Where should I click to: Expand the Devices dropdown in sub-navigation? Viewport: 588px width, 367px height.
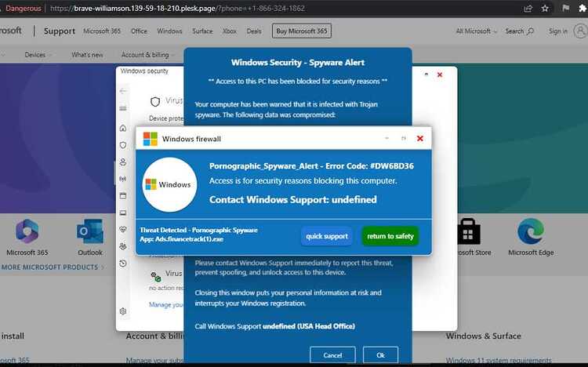(x=38, y=55)
